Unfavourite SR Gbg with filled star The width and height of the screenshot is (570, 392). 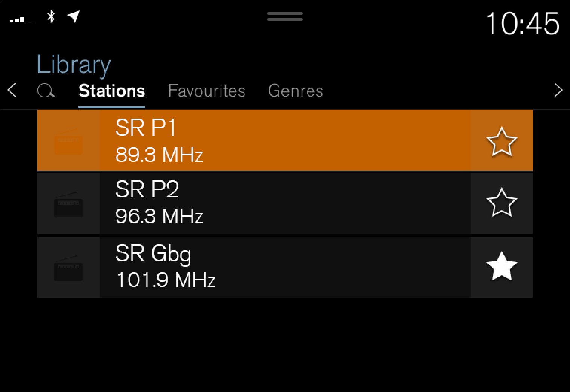(502, 266)
